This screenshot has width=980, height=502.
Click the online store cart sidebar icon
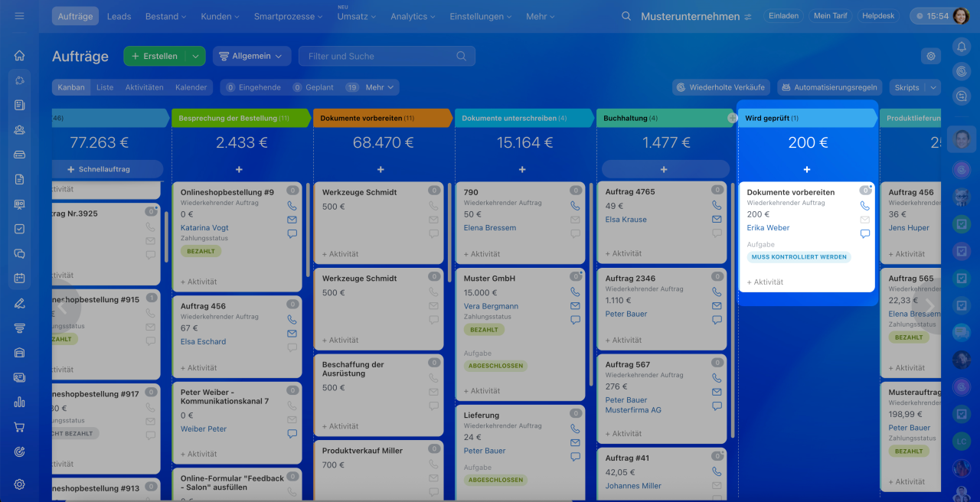20,427
